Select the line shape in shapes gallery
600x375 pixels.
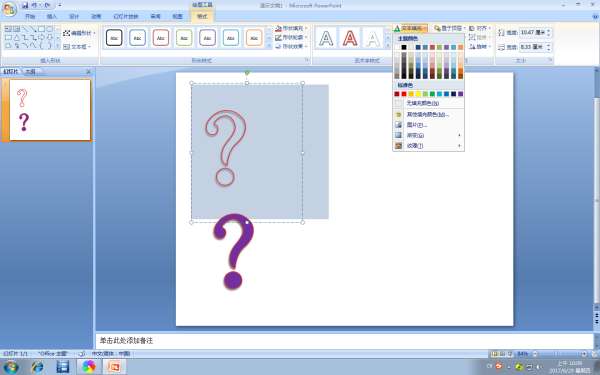tap(25, 29)
